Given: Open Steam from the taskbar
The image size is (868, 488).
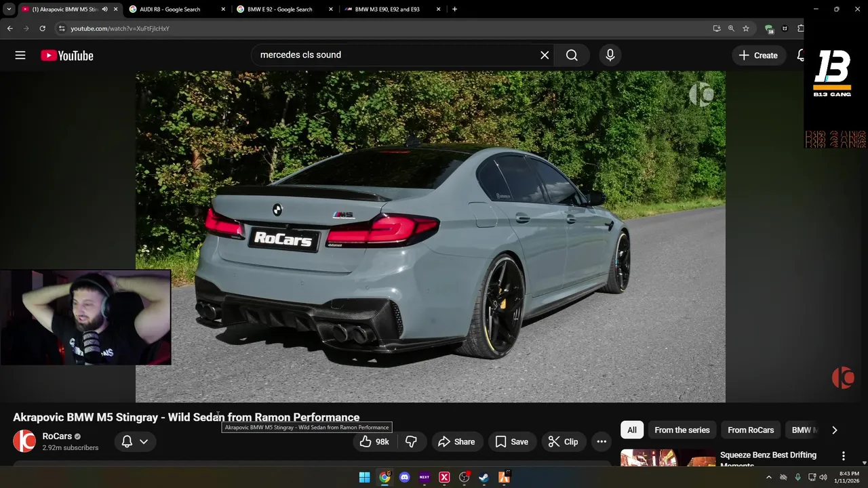Looking at the screenshot, I should tap(484, 477).
